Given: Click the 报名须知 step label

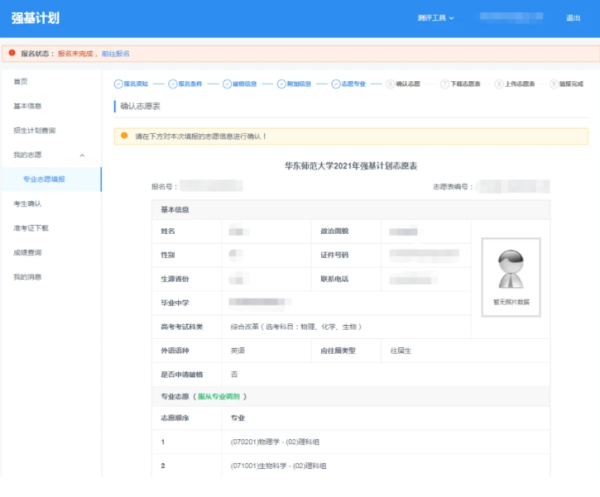Looking at the screenshot, I should 136,84.
